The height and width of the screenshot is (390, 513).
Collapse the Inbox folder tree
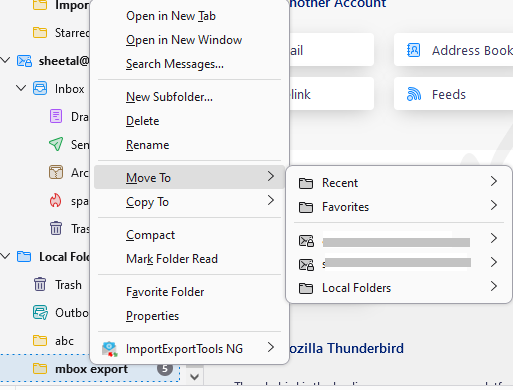[x=21, y=88]
